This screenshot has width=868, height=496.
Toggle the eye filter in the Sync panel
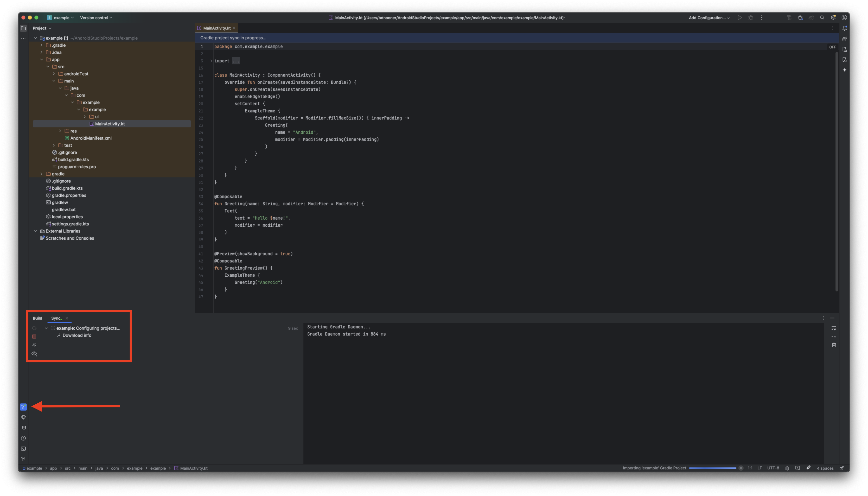point(34,354)
